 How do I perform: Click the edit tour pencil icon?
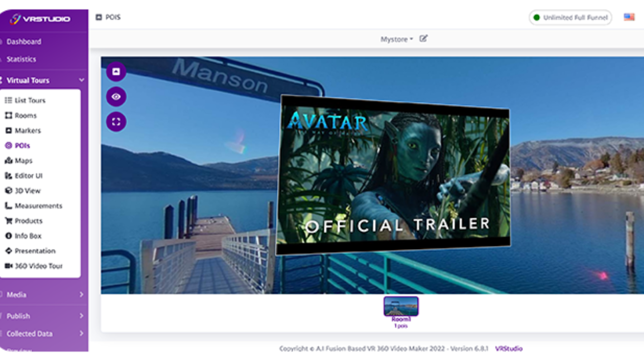click(423, 38)
